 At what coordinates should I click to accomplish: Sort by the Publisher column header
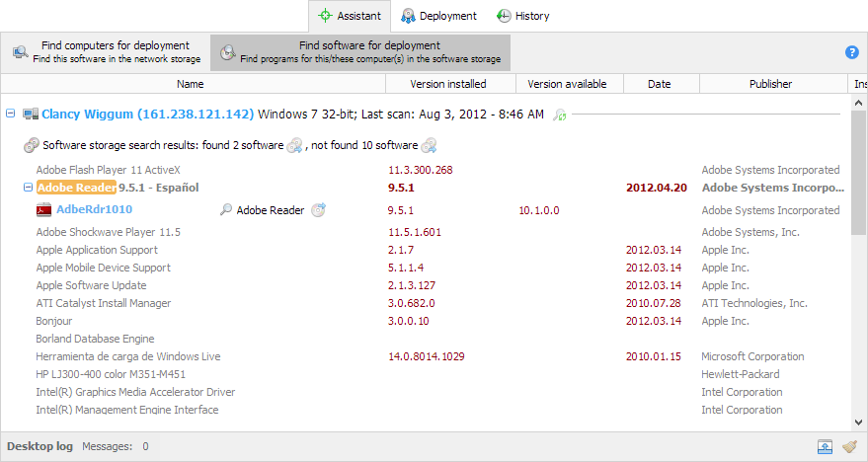tap(770, 84)
